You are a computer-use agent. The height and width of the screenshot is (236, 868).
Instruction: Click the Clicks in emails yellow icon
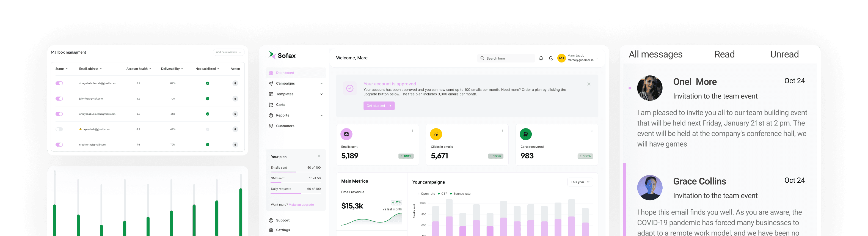[x=436, y=134]
